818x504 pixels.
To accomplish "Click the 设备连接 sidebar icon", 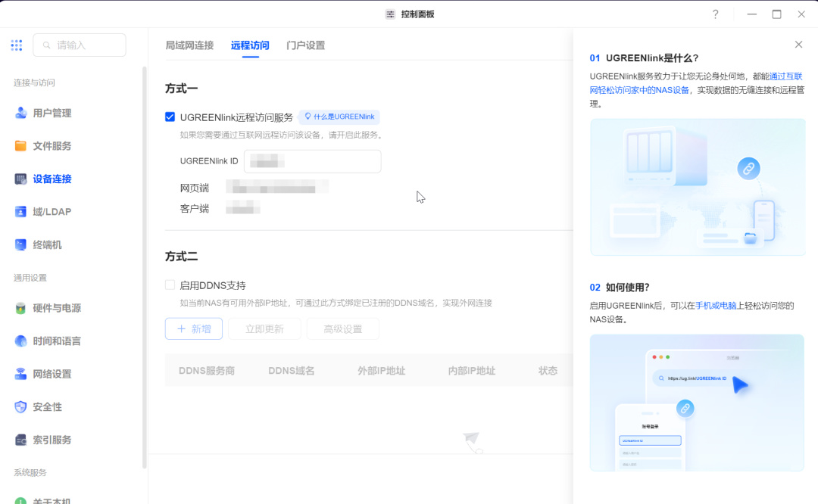I will click(20, 179).
